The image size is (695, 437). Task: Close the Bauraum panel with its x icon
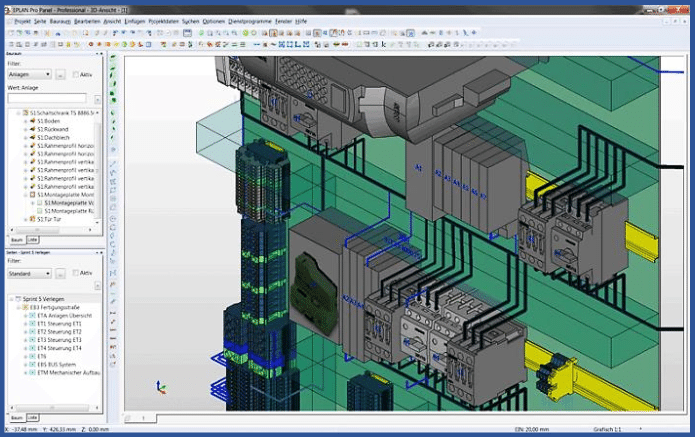coord(102,54)
